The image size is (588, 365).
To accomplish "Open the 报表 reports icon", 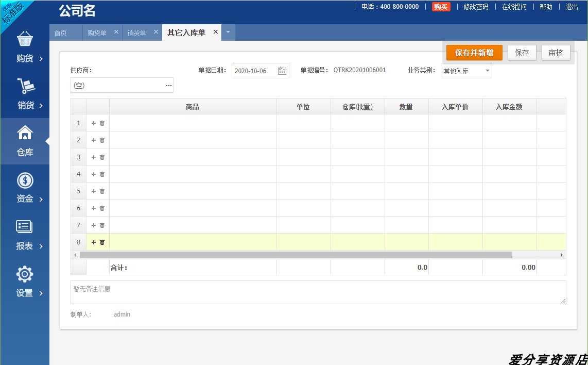I will coord(24,227).
